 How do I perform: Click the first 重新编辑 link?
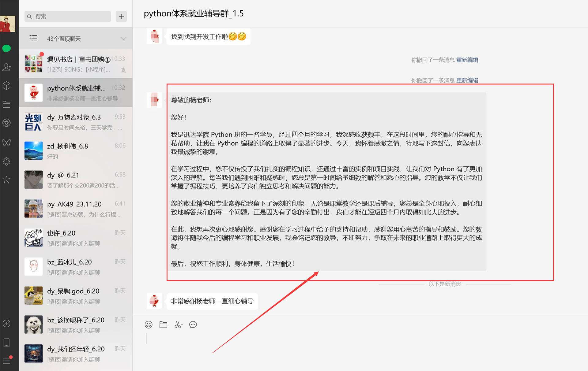pos(467,60)
